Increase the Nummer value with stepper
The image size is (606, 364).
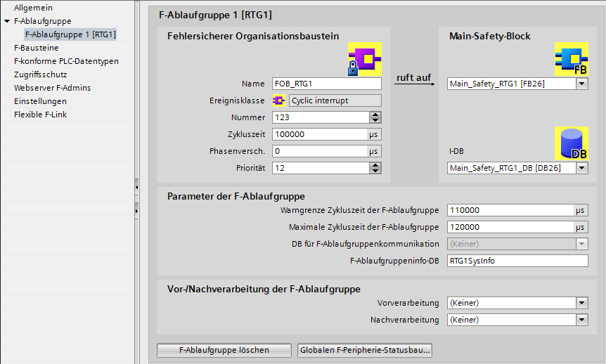coord(375,115)
